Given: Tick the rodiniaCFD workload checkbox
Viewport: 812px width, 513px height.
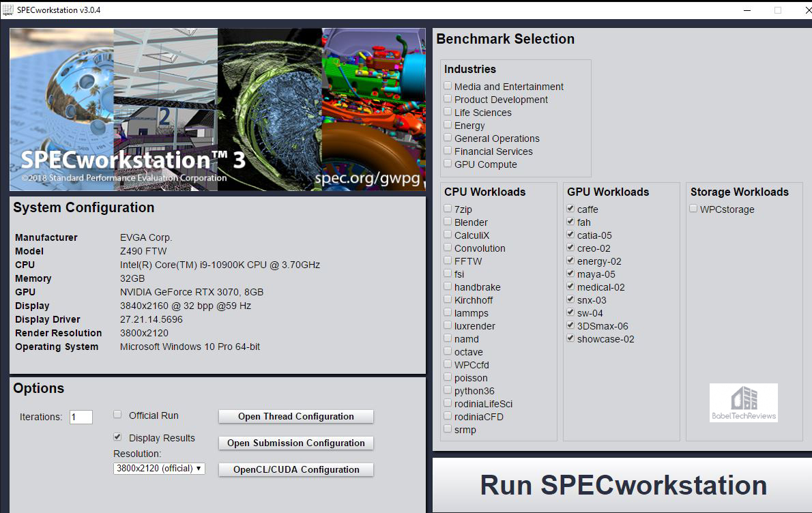Looking at the screenshot, I should (x=448, y=415).
